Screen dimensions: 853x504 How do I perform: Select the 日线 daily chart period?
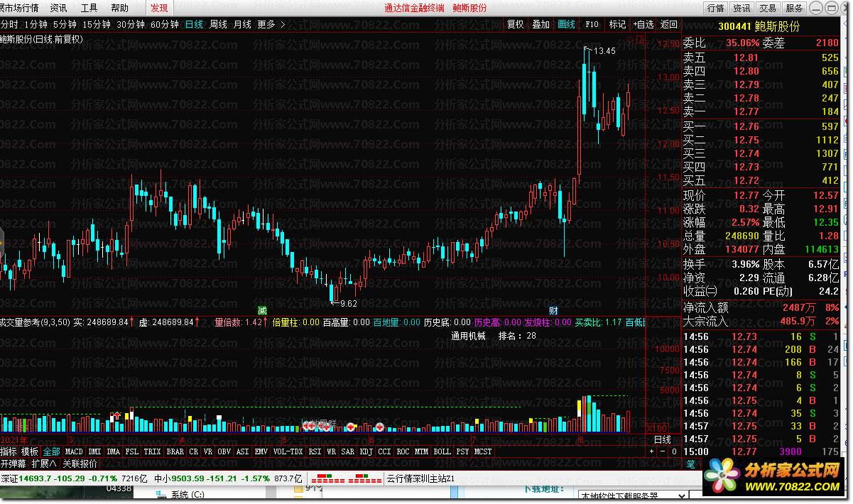coord(194,24)
